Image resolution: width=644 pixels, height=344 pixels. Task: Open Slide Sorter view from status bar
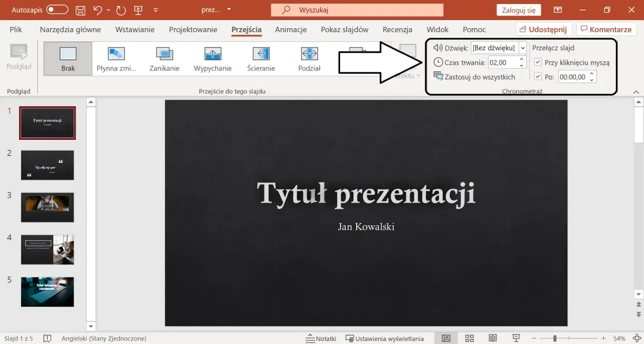tap(469, 338)
